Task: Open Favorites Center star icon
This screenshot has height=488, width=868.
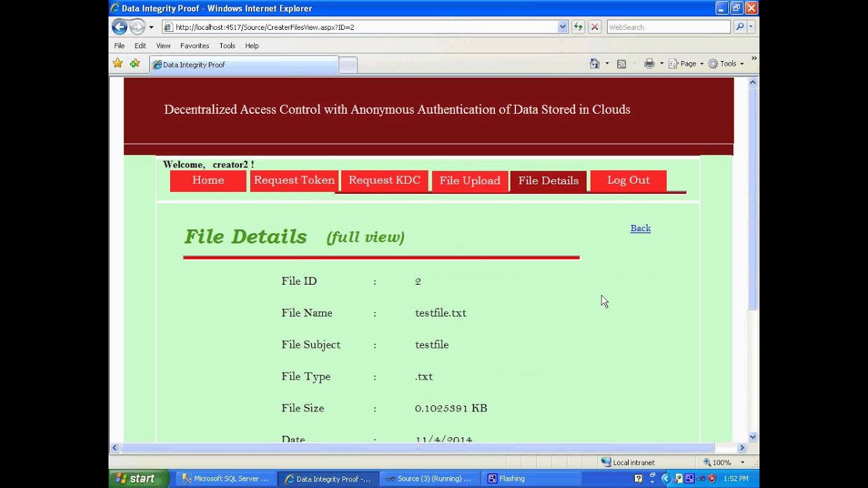Action: [x=118, y=64]
